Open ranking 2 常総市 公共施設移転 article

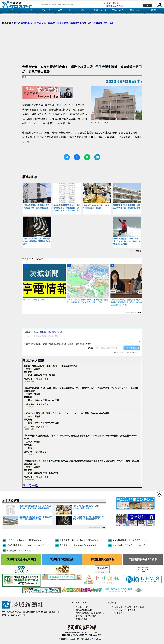click(88, 284)
